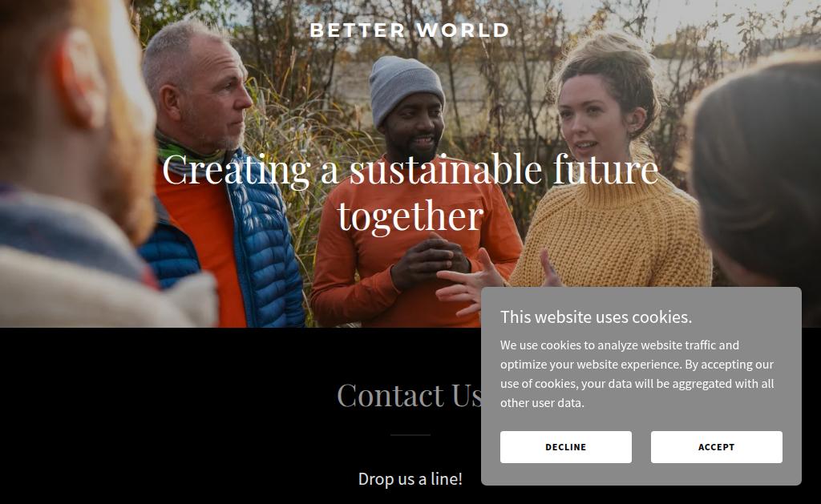Click the divider line under Contact Us
821x504 pixels.
click(x=410, y=435)
